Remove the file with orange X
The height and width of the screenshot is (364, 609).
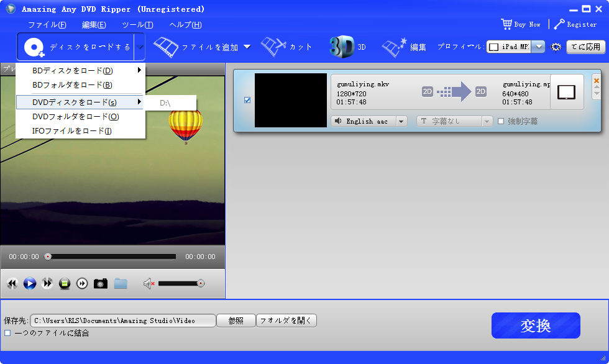click(597, 81)
